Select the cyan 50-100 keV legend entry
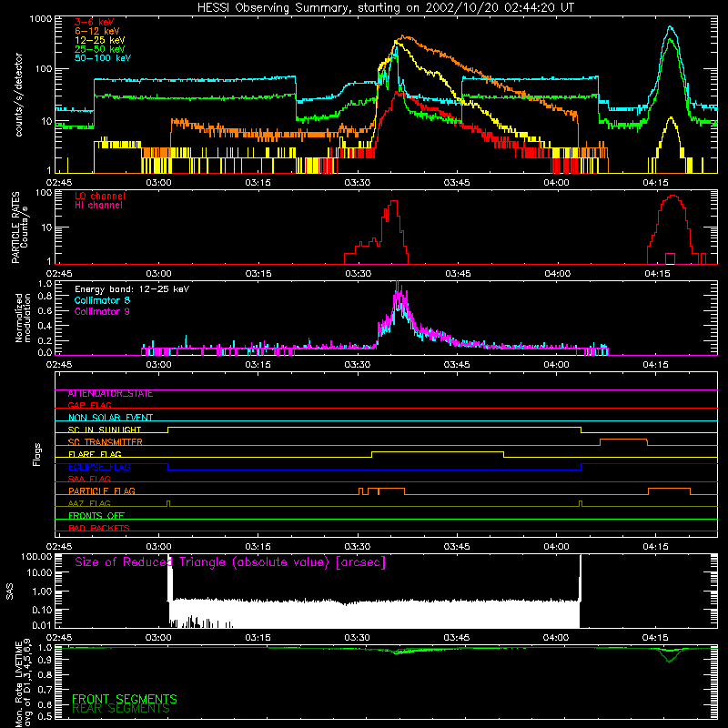 tap(103, 58)
